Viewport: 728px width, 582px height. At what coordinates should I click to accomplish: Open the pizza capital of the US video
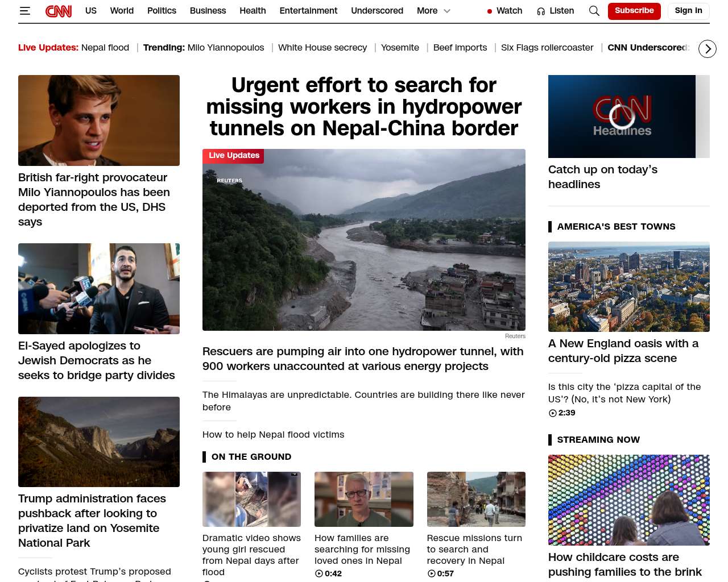coord(624,393)
